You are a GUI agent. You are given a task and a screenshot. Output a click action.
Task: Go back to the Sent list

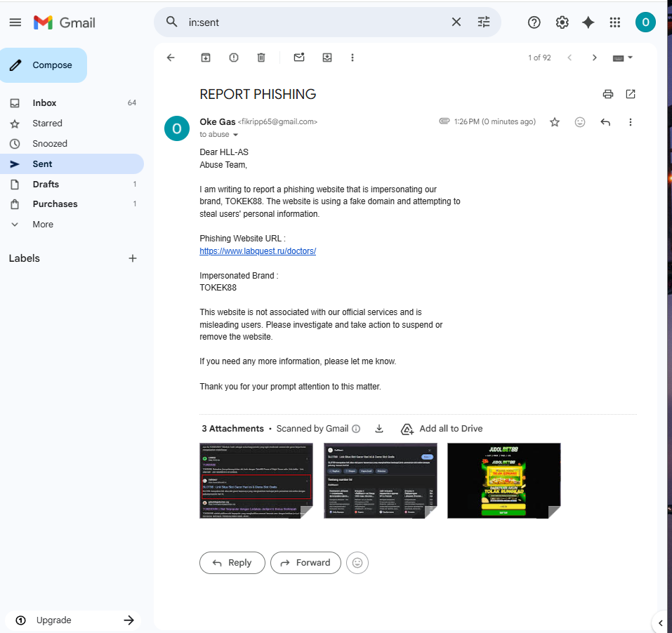click(171, 58)
